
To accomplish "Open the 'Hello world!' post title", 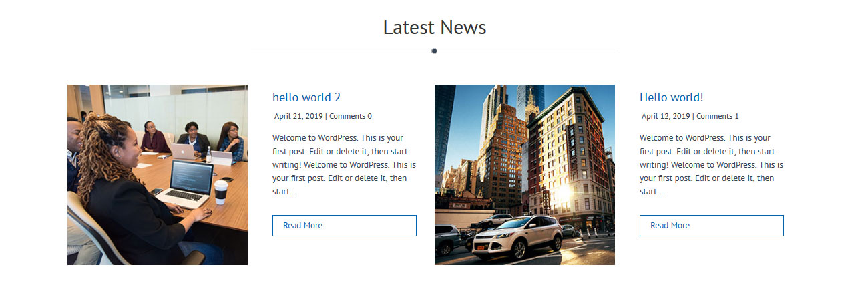I will coord(672,97).
